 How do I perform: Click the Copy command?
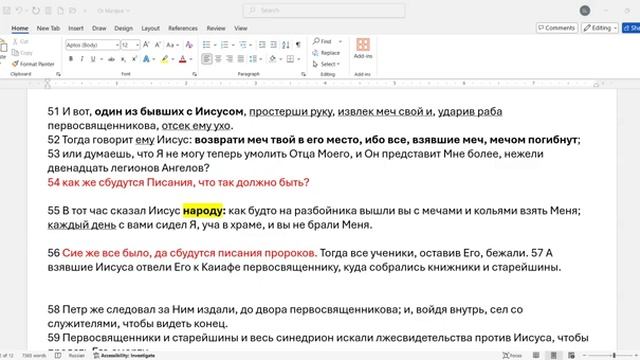point(22,53)
